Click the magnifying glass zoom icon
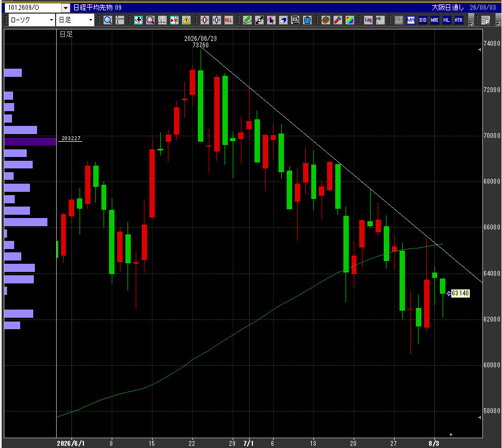 (108, 20)
